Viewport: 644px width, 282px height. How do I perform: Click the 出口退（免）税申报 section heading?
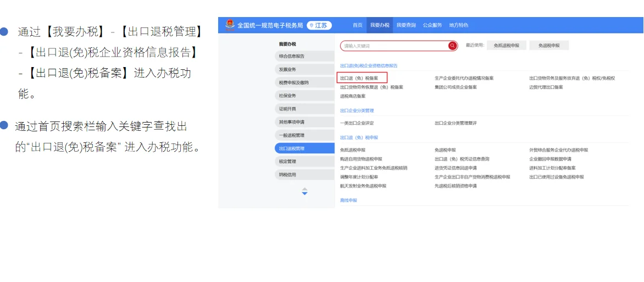[x=359, y=138]
